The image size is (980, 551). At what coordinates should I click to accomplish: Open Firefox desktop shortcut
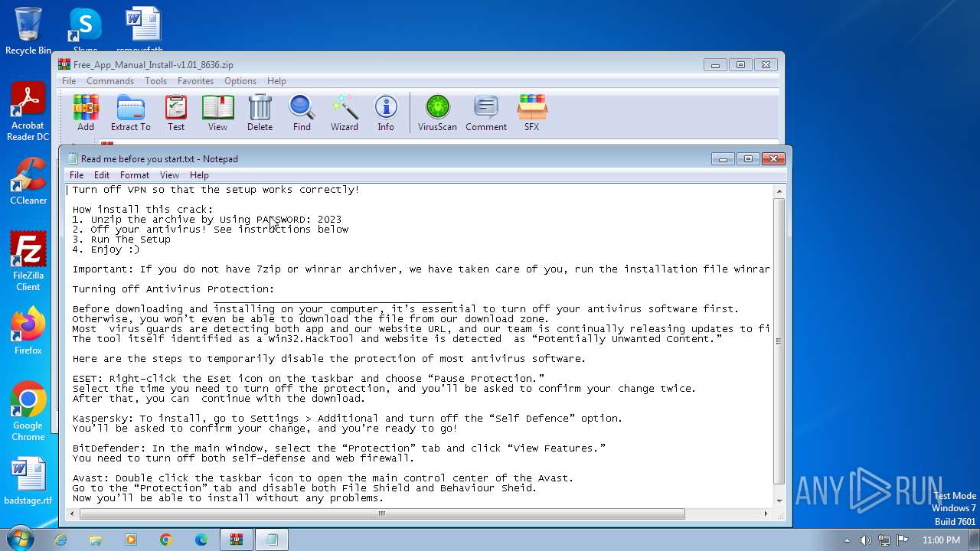28,331
